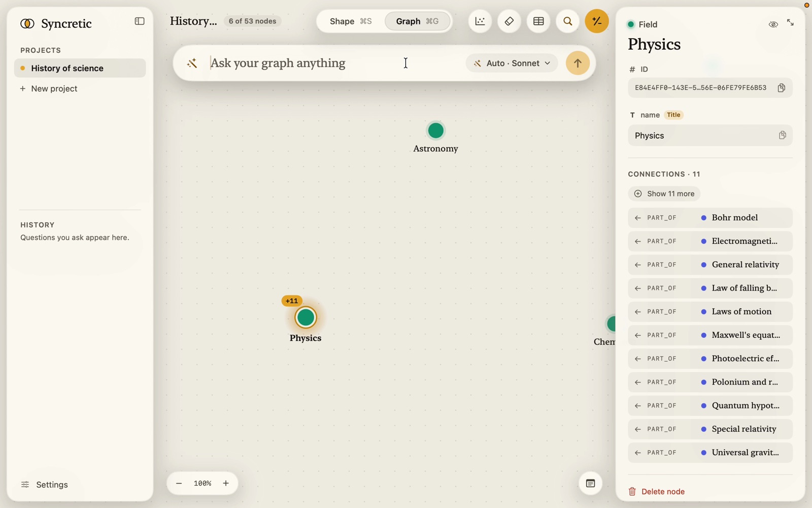This screenshot has width=812, height=508.
Task: Open the chart analytics view
Action: 480,21
